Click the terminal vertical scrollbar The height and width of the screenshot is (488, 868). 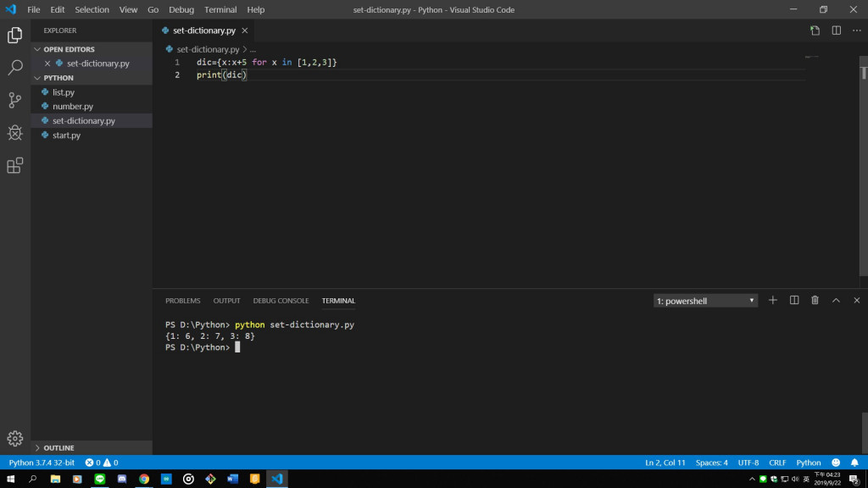click(864, 433)
